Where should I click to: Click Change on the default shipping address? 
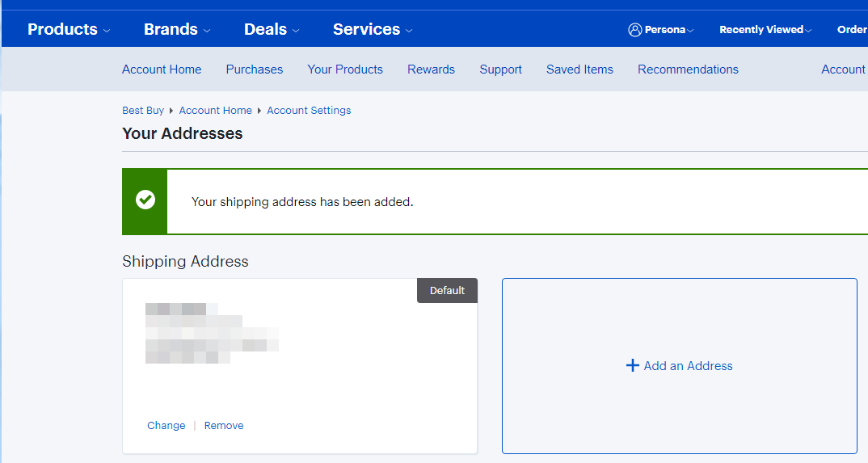pos(166,426)
